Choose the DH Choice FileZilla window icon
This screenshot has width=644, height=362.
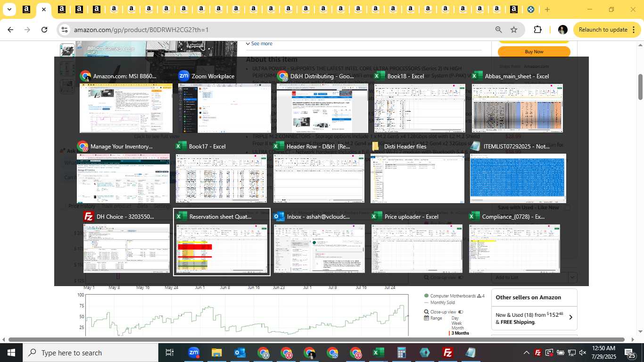89,217
